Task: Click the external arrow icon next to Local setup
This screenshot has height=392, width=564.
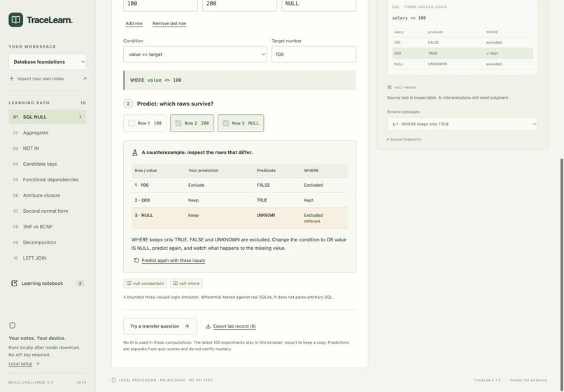Action: (38, 363)
